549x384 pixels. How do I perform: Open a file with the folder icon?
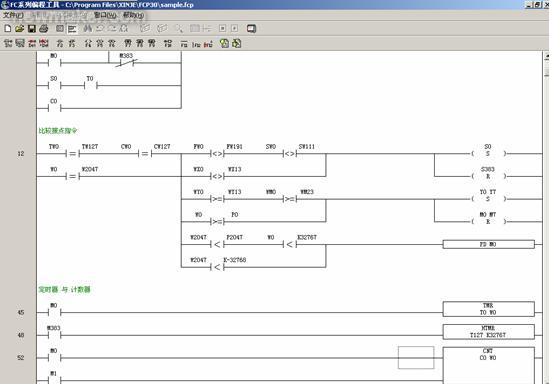tap(20, 29)
